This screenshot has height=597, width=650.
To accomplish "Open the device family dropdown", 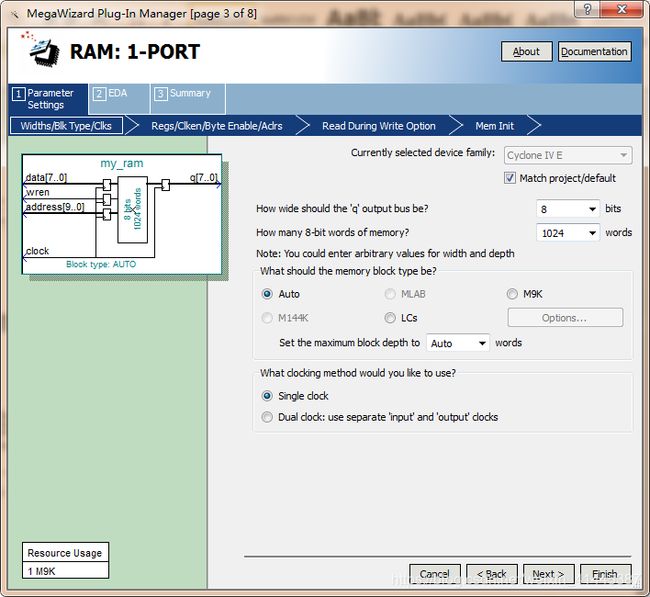I will click(x=568, y=155).
